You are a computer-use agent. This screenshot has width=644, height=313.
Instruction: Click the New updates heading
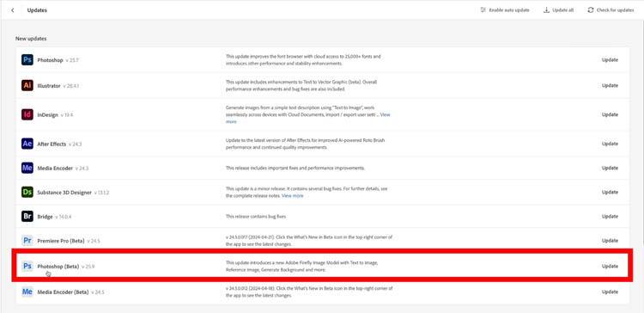31,39
